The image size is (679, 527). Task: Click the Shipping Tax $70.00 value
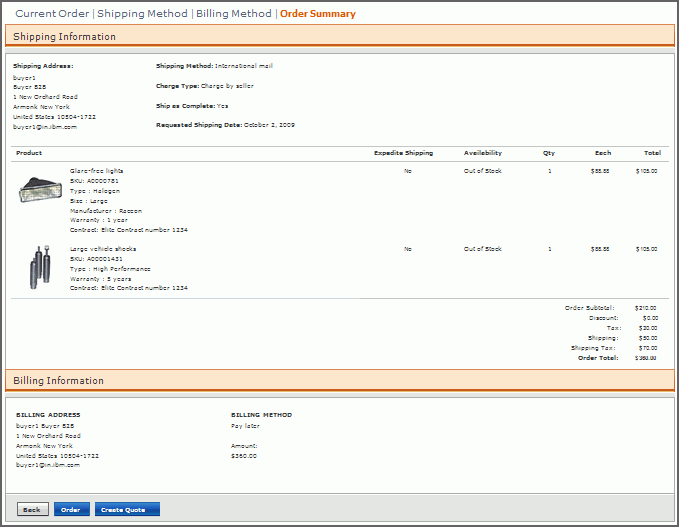tap(648, 348)
